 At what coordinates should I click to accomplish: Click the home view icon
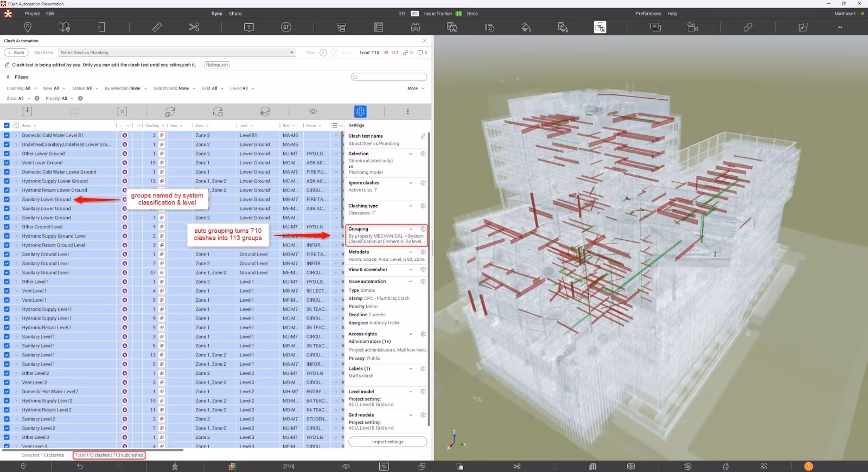coord(726,467)
